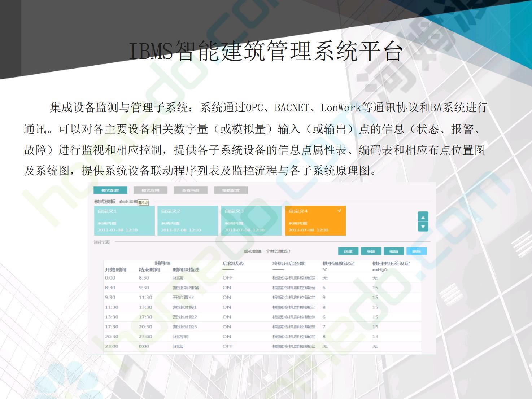The image size is (532, 399).
Task: Select the 营业时段2 row description
Action: [x=185, y=317]
